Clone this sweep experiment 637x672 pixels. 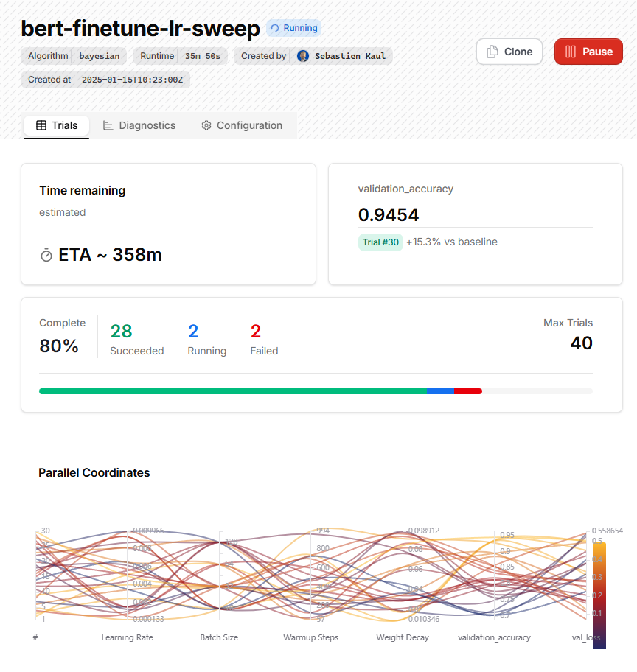(509, 52)
